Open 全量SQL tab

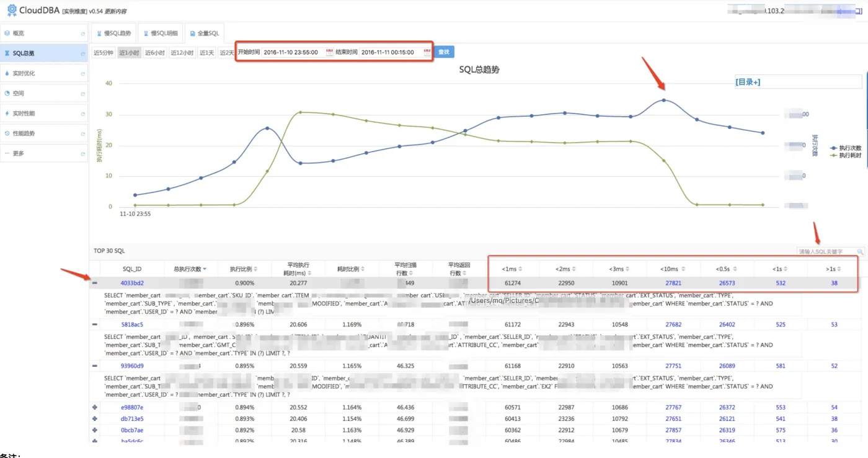coord(205,34)
